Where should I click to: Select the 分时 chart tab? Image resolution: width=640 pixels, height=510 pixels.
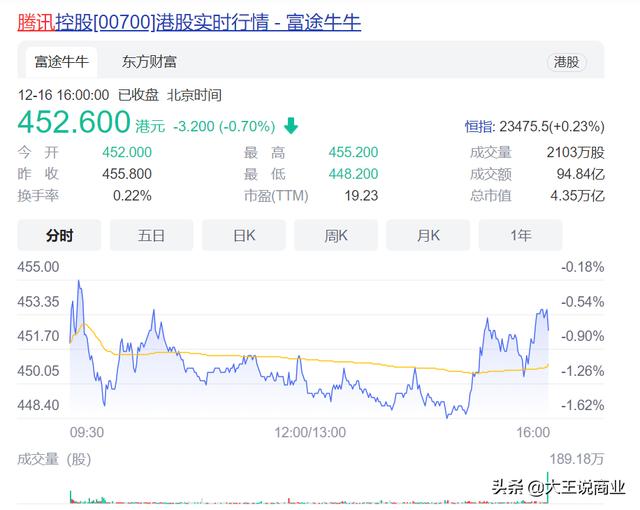[x=59, y=235]
